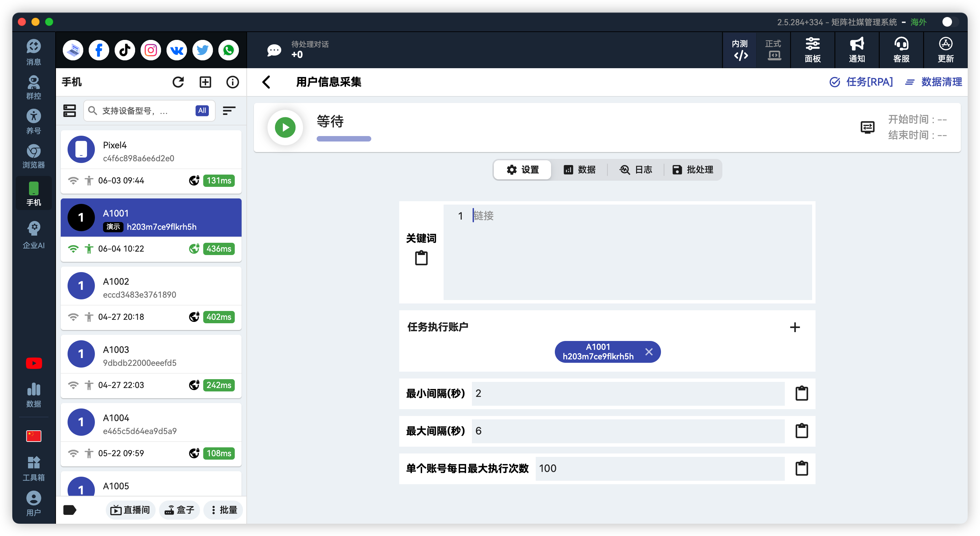Remove A1001 account chip with X

649,352
